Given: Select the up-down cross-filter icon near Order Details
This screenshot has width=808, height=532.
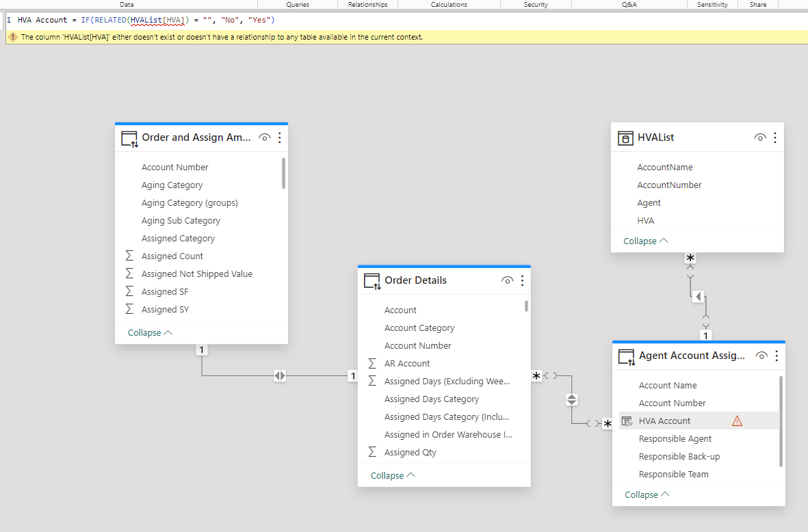Looking at the screenshot, I should coord(571,399).
